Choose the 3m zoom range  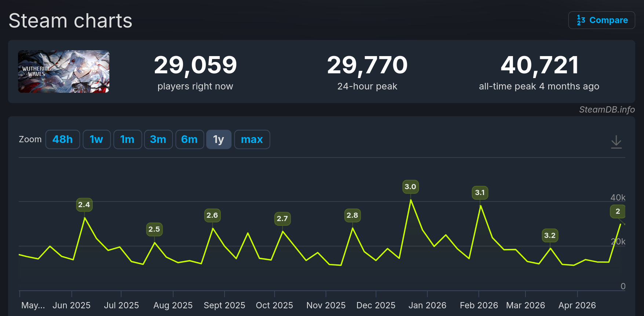coord(158,139)
